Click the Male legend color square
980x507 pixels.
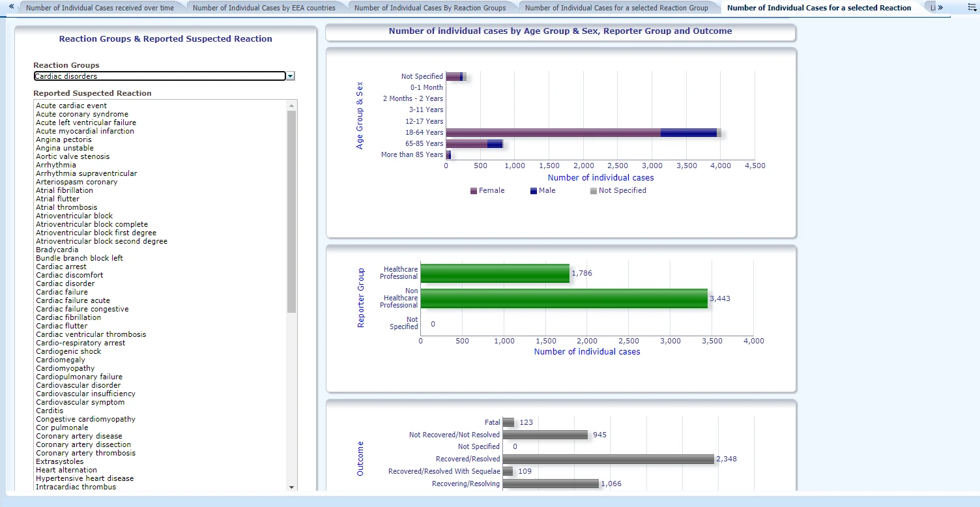click(x=534, y=191)
